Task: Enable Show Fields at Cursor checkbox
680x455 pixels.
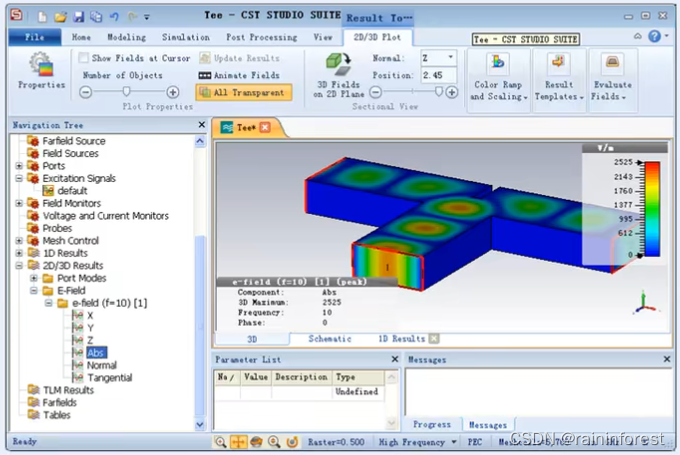Action: [84, 58]
